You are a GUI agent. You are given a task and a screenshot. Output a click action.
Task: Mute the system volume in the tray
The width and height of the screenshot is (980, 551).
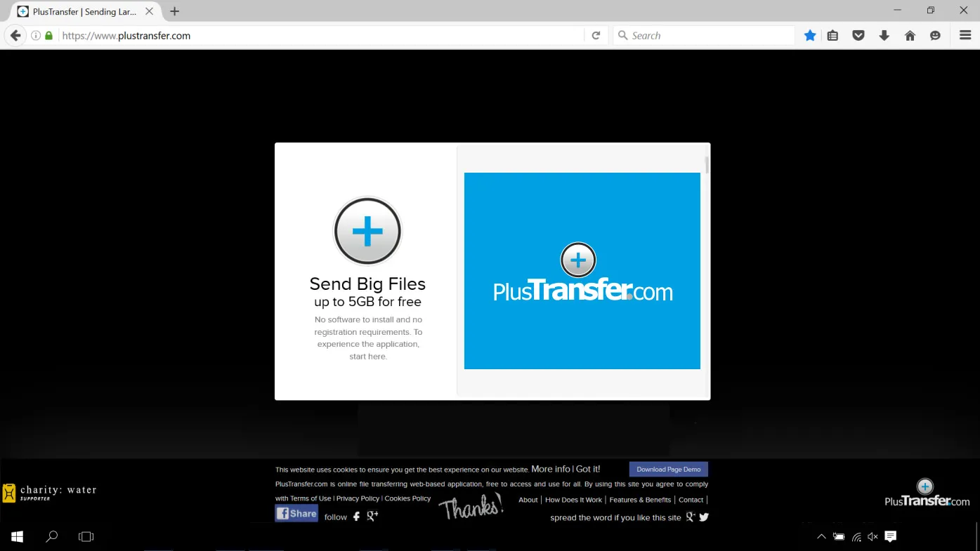872,536
